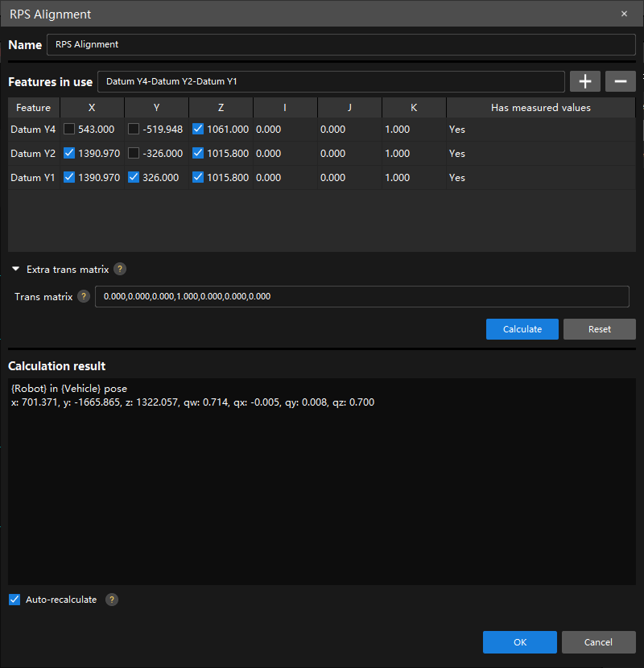
Task: Click X value 543.000 in Datum Y4
Action: 97,130
